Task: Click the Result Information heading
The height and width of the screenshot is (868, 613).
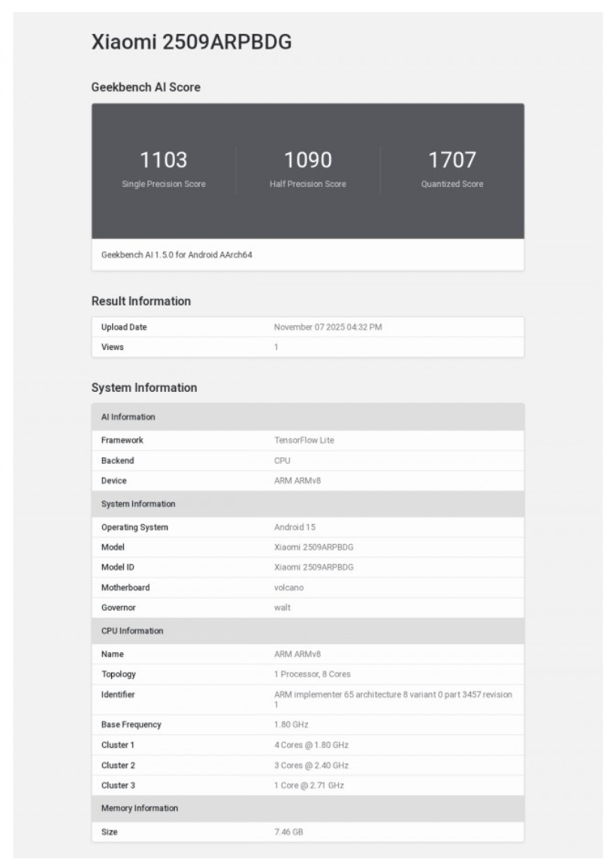Action: click(141, 301)
